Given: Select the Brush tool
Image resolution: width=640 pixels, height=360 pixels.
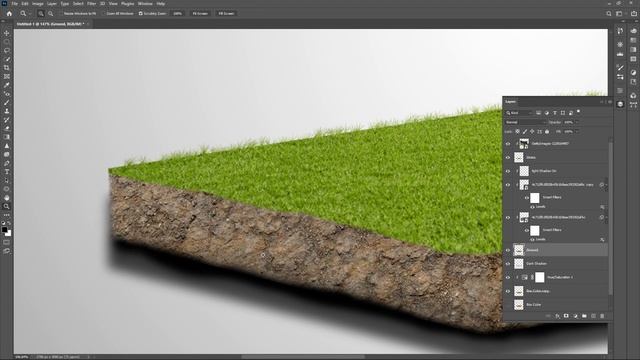Looking at the screenshot, I should tap(7, 102).
